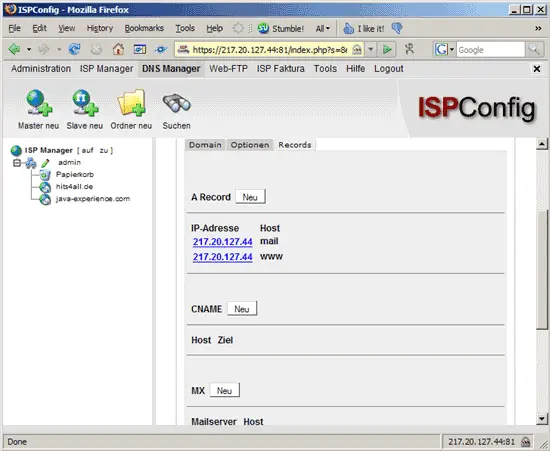Collapse the admin tree node

click(16, 163)
